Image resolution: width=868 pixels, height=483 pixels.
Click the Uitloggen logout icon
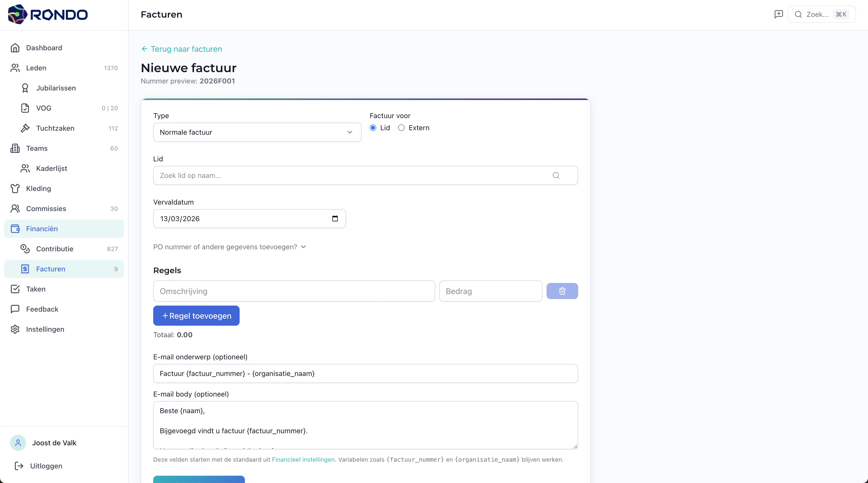pos(19,466)
